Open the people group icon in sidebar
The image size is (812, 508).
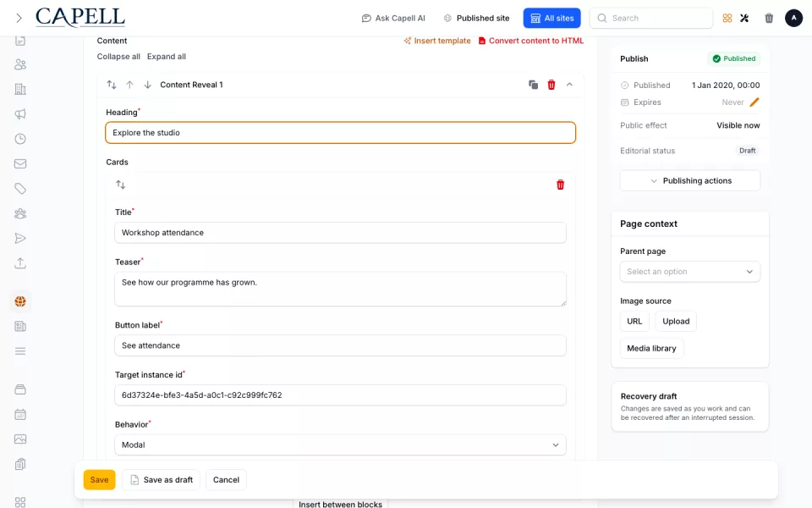20,213
